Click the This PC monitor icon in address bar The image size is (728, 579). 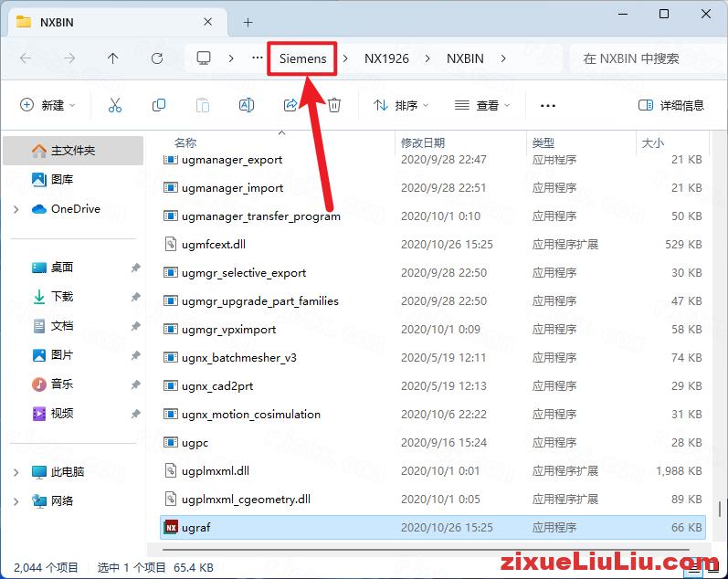[204, 58]
